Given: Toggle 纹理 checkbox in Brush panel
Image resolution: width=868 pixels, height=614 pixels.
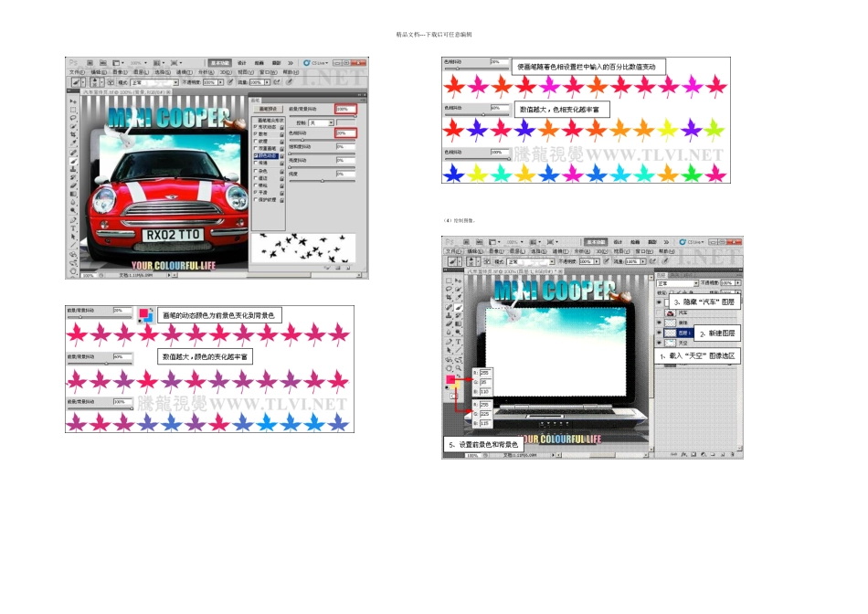Looking at the screenshot, I should click(255, 142).
